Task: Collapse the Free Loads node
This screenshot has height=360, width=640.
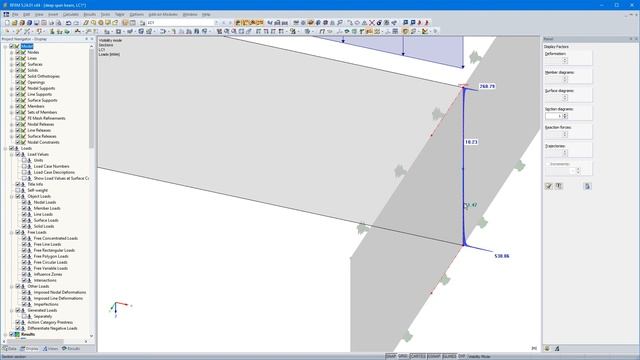Action: [11, 232]
